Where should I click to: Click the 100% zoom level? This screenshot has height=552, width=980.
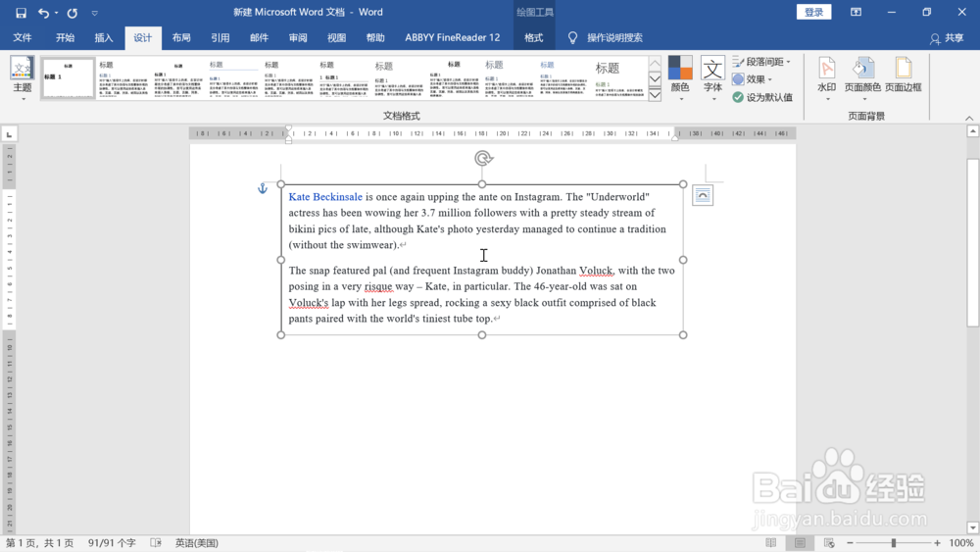point(961,542)
